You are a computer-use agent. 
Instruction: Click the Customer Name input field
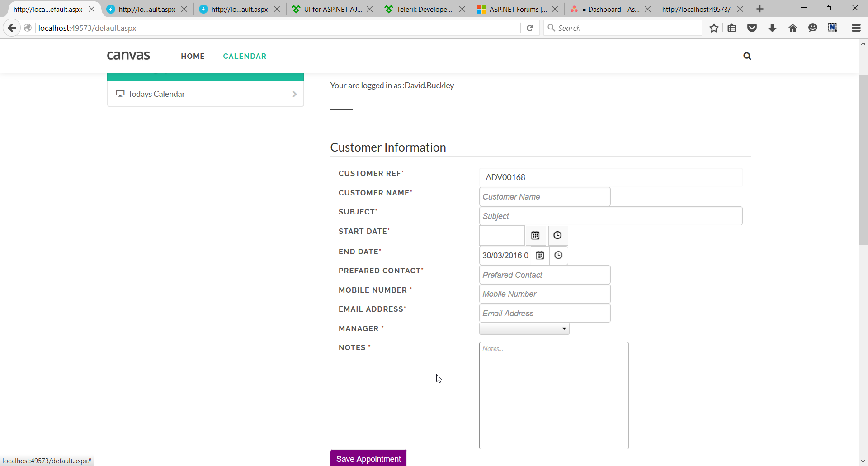544,197
